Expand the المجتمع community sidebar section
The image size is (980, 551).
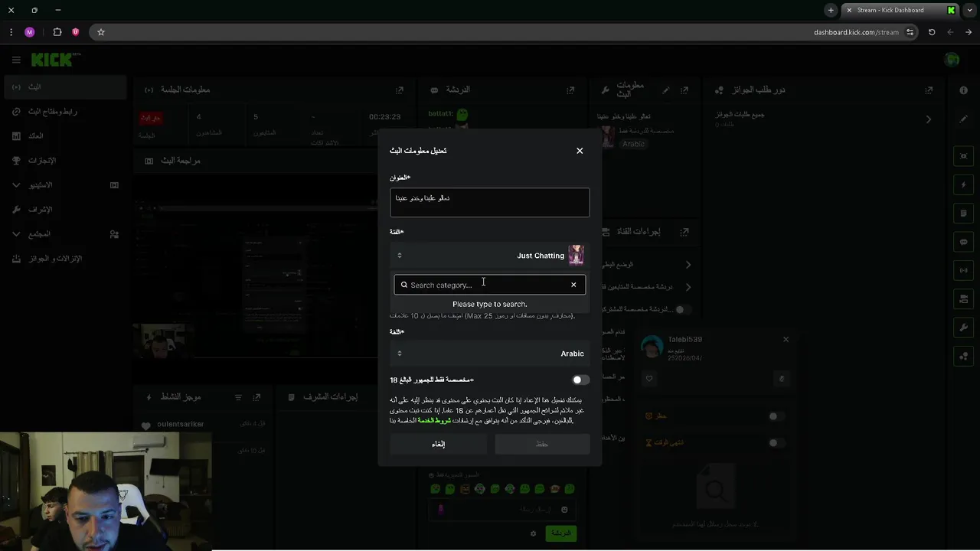(16, 234)
